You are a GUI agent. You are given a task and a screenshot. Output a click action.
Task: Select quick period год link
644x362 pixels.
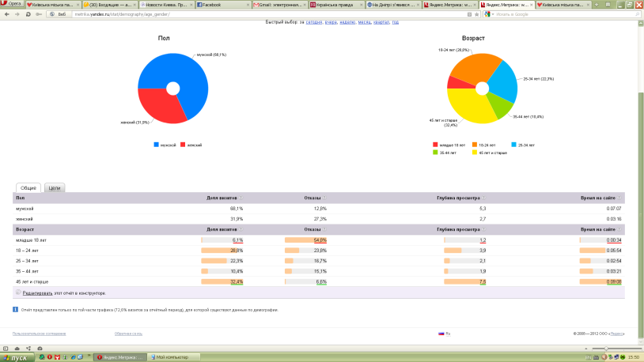pos(395,22)
